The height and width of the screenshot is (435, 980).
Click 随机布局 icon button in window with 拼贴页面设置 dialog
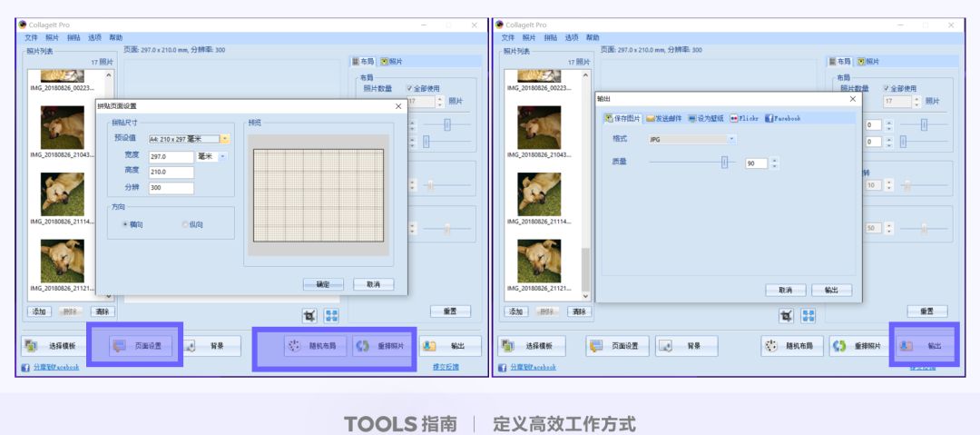[x=315, y=346]
